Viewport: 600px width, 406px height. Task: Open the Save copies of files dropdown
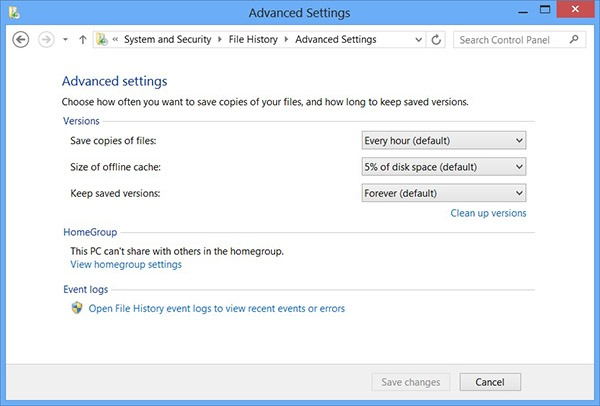444,141
